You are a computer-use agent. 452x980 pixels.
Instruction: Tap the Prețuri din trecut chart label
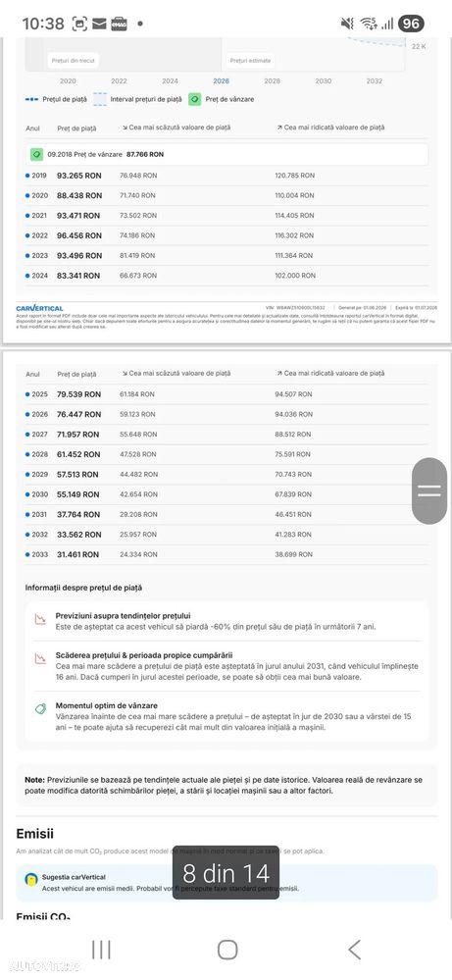pos(73,61)
